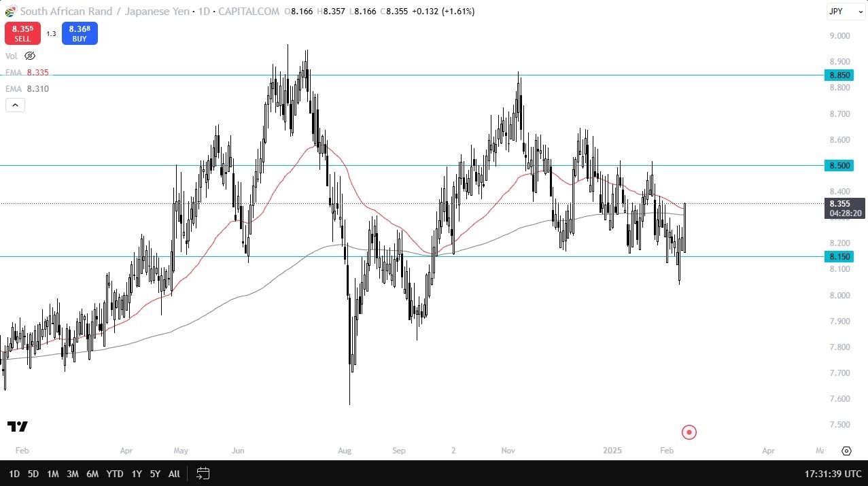868x486 pixels.
Task: Collapse the indicator legend with the chevron
Action: pyautogui.click(x=15, y=105)
